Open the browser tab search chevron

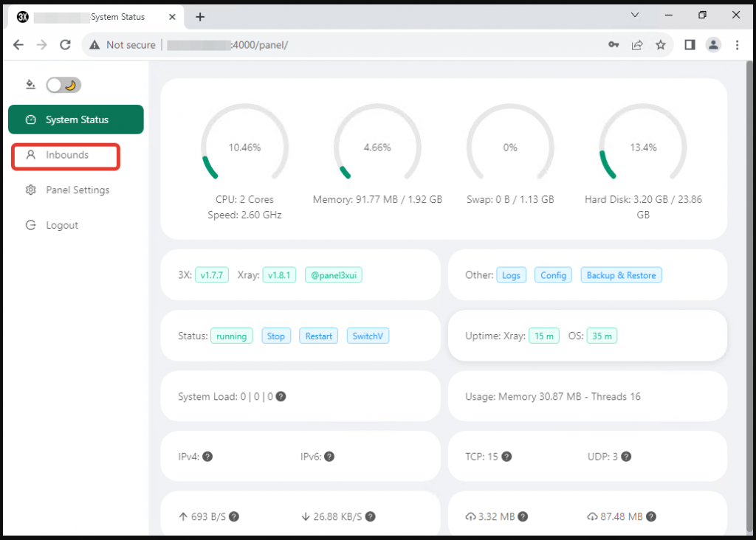click(x=634, y=15)
